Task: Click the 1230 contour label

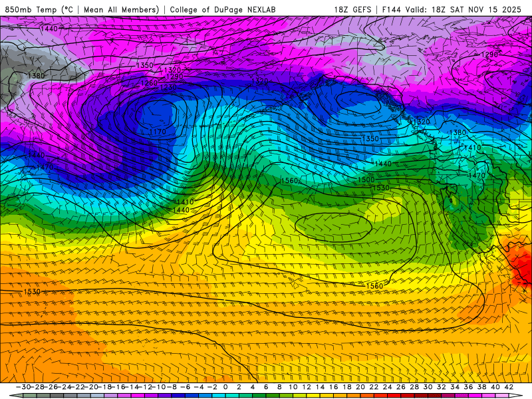Action: coord(168,87)
